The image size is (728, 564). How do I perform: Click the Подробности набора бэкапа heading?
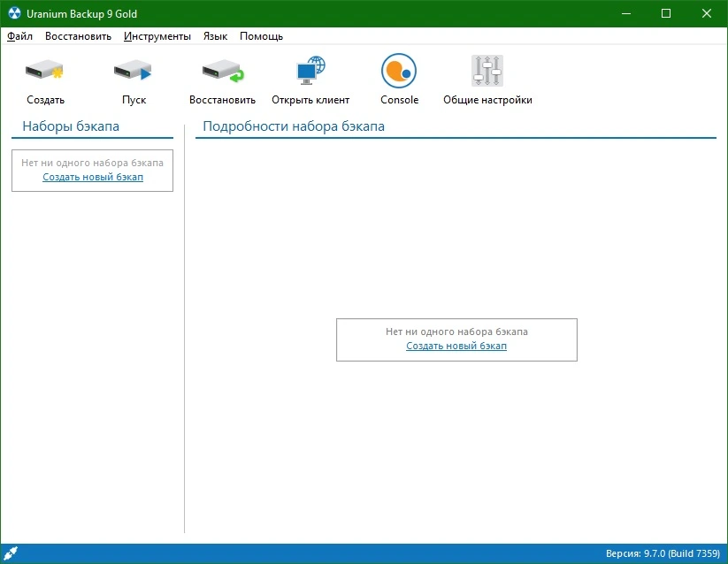[x=294, y=126]
